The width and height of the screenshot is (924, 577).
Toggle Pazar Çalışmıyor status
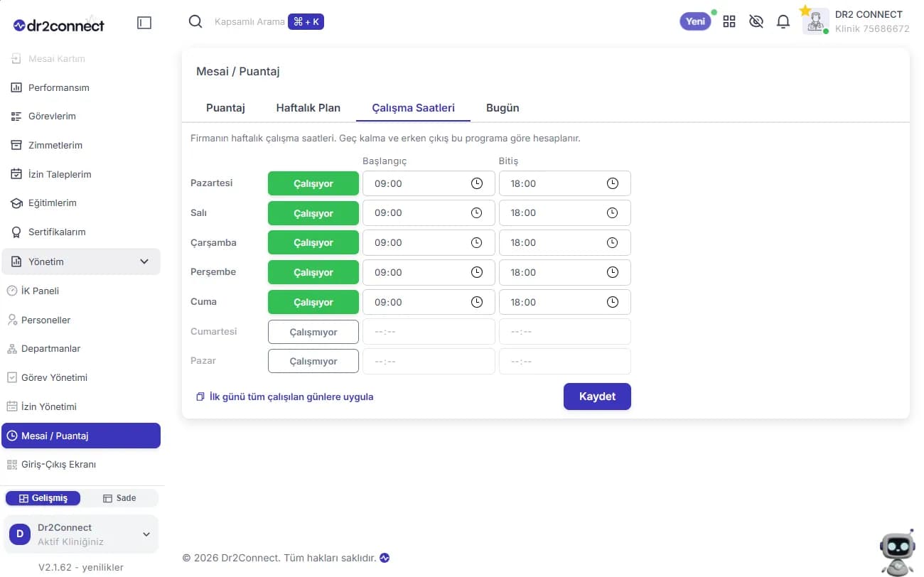[x=313, y=361]
